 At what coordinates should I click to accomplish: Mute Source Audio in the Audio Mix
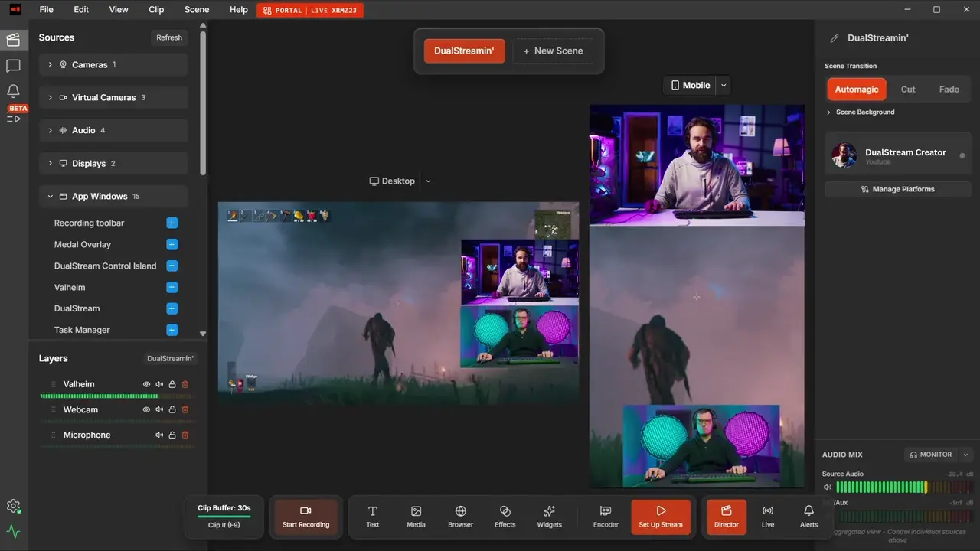tap(827, 487)
